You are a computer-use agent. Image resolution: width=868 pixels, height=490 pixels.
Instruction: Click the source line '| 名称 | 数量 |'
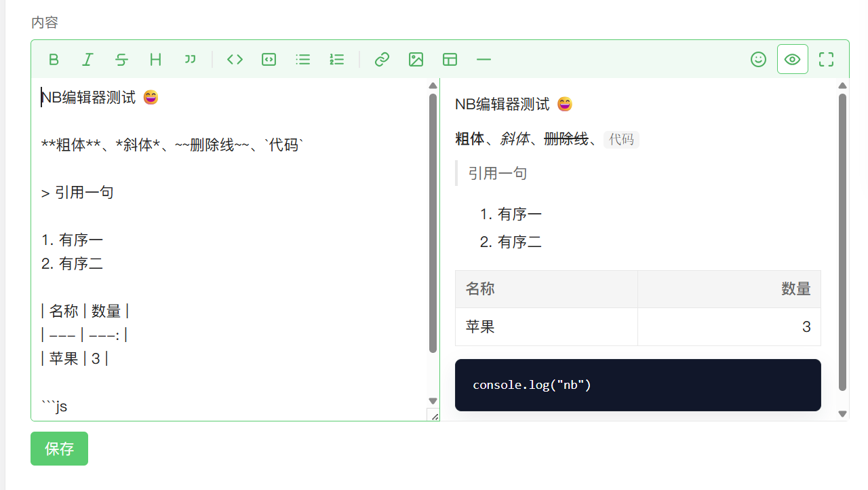85,311
